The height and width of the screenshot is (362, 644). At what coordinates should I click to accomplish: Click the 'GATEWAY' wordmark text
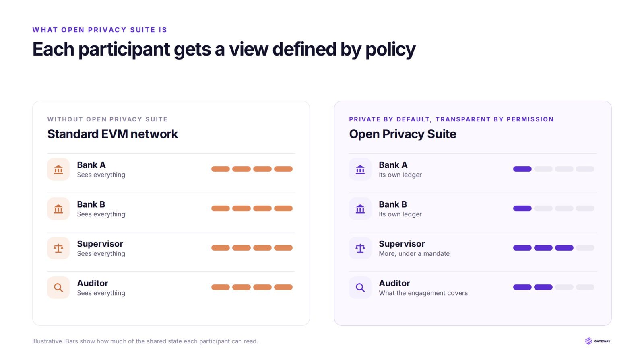pos(602,341)
